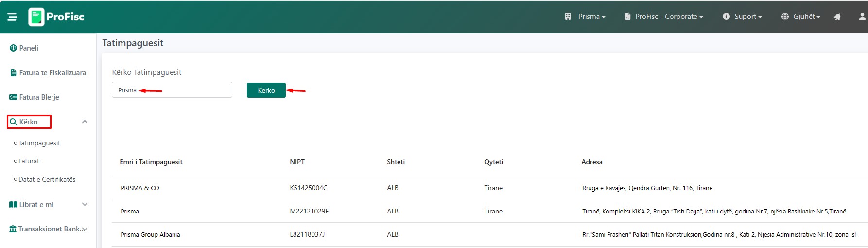Click Tirane in the PRISMA & CO row
Viewport: 868px width, 248px height.
point(493,188)
